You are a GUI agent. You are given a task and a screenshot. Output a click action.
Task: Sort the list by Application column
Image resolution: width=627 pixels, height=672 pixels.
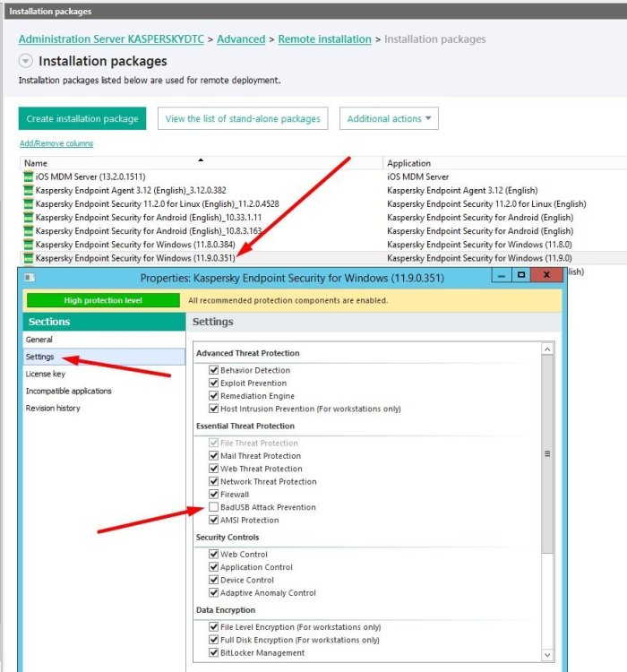point(505,163)
